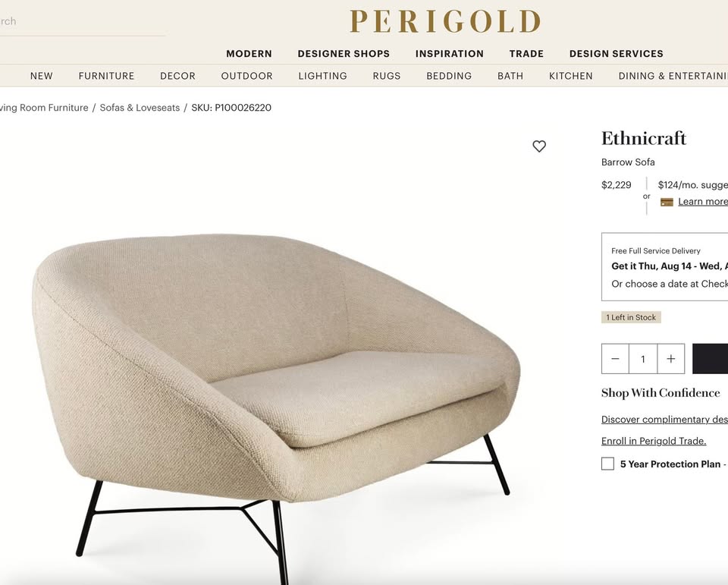This screenshot has height=585, width=728.
Task: Click the Learn more financing link
Action: coord(703,202)
